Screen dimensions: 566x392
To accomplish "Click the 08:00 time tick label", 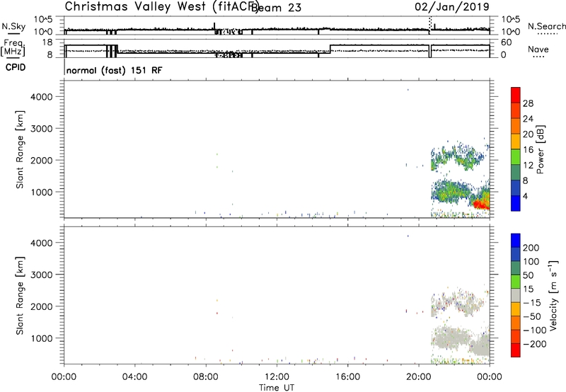I will click(x=206, y=377).
